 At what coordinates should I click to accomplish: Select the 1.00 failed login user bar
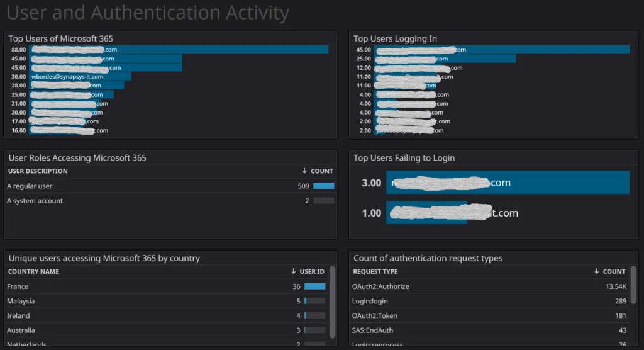pyautogui.click(x=426, y=213)
